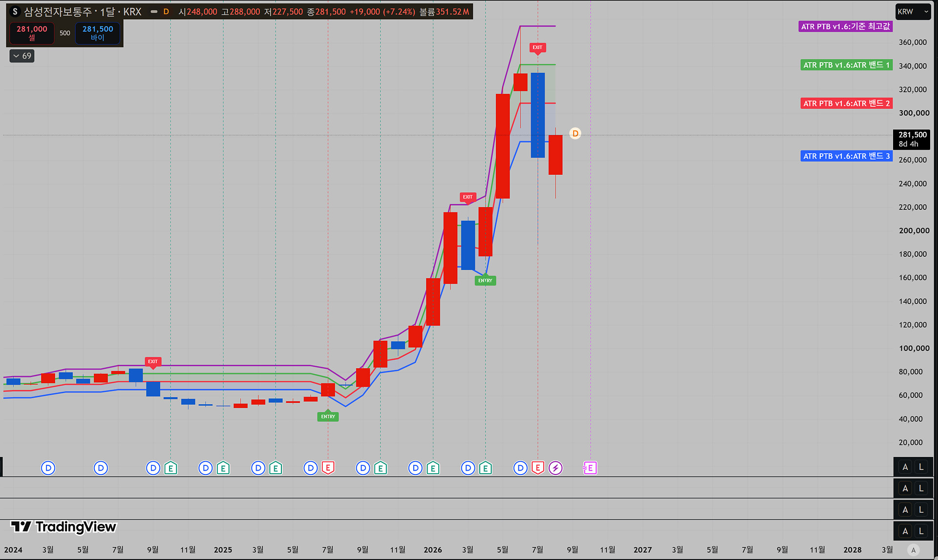This screenshot has width=938, height=560.
Task: Select the ENTRY marker near July 2025
Action: tap(328, 416)
